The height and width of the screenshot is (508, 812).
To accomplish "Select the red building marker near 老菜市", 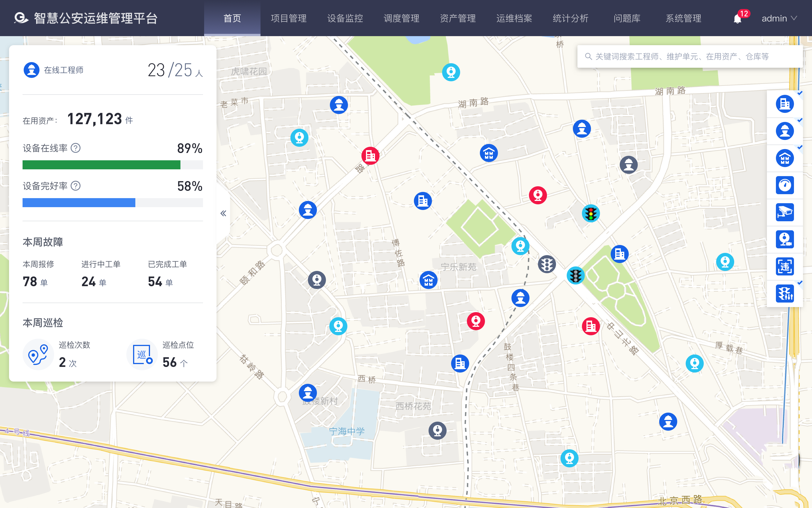I will pos(370,156).
